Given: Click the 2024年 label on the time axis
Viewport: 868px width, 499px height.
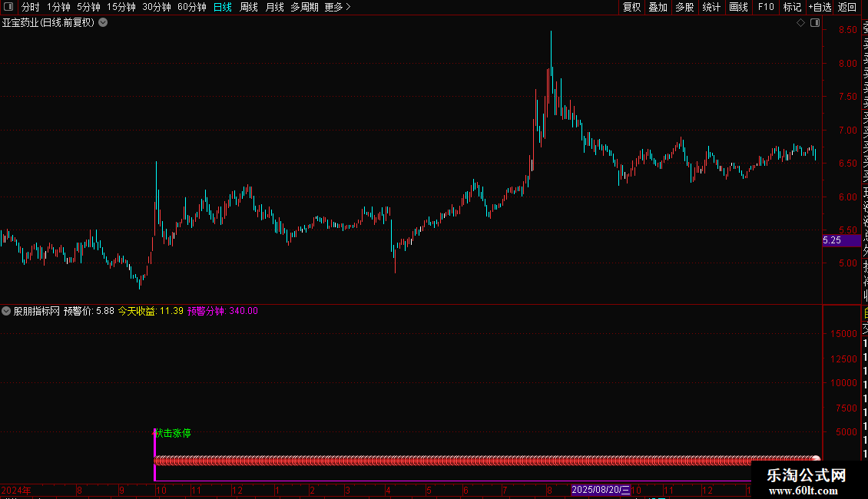Looking at the screenshot, I should pyautogui.click(x=16, y=490).
